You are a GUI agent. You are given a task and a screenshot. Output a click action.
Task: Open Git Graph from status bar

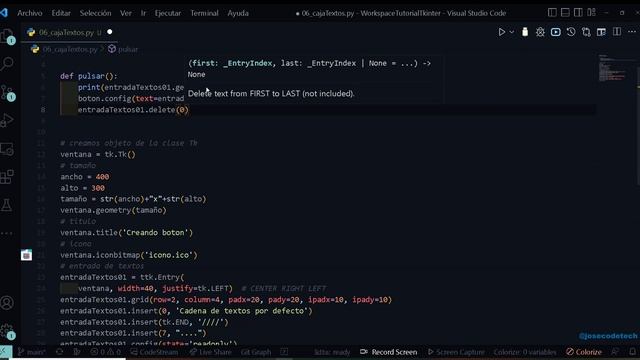[x=256, y=352]
